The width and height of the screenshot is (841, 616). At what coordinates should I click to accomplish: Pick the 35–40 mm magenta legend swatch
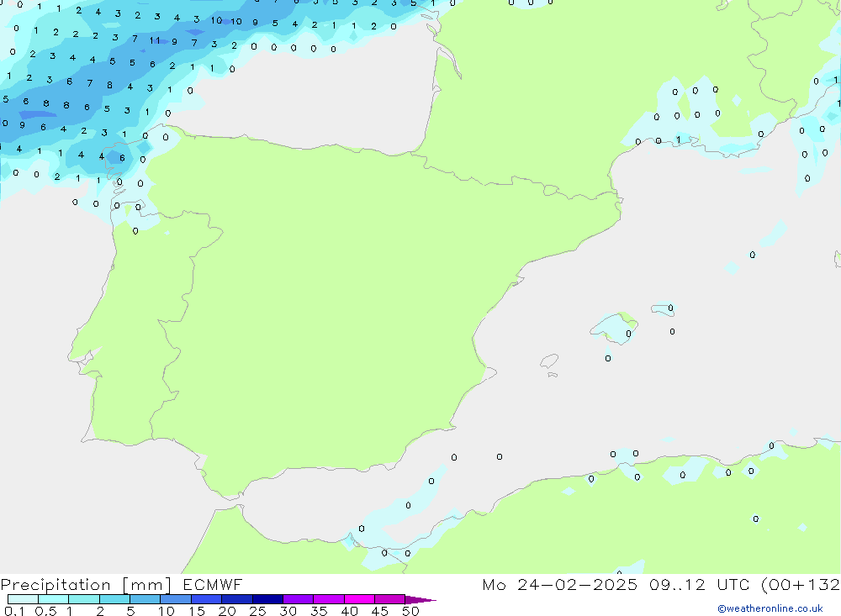point(328,599)
